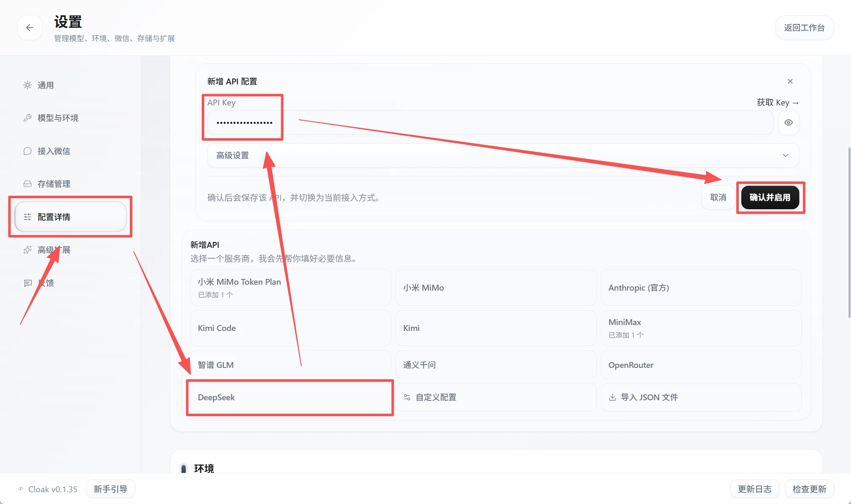Click the back arrow button
The height and width of the screenshot is (504, 851).
coord(29,28)
